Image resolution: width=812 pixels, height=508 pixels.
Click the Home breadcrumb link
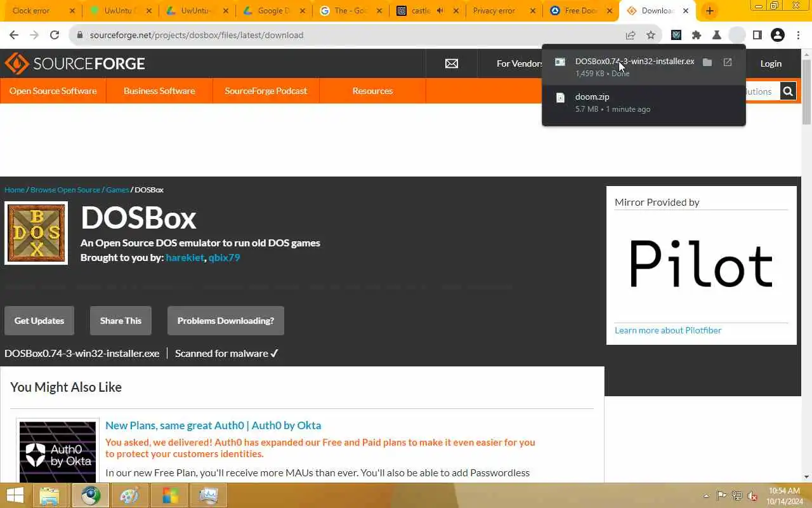coord(15,190)
